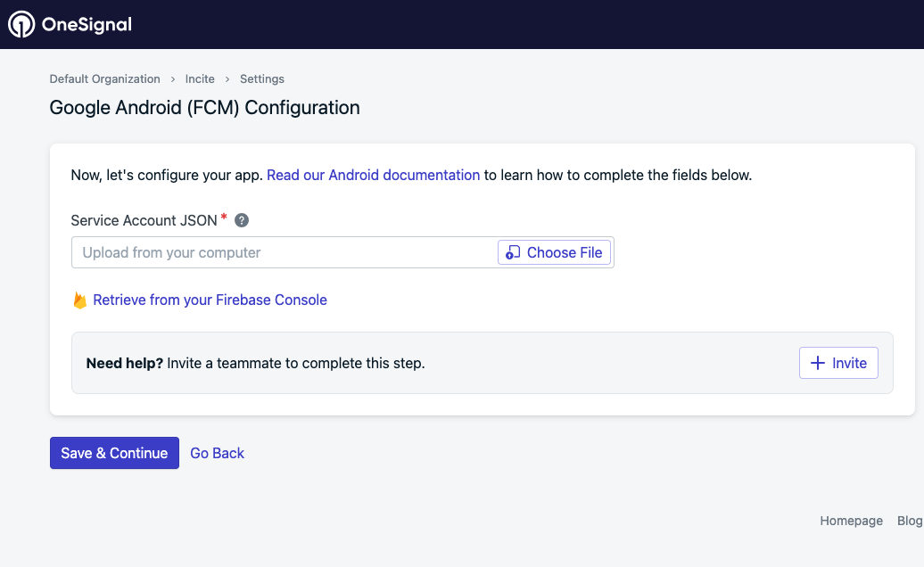924x567 pixels.
Task: Go to the Incite breadcrumb
Action: pos(200,79)
